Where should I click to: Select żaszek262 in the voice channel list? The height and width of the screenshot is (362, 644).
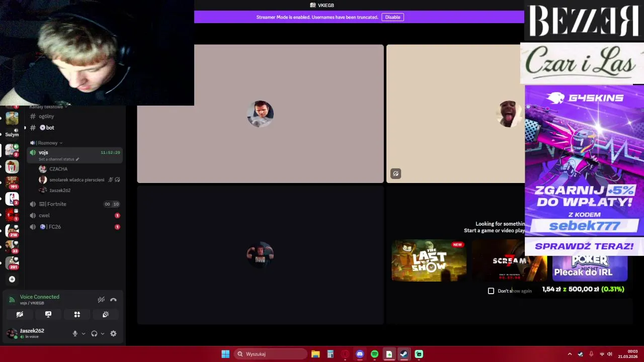60,191
